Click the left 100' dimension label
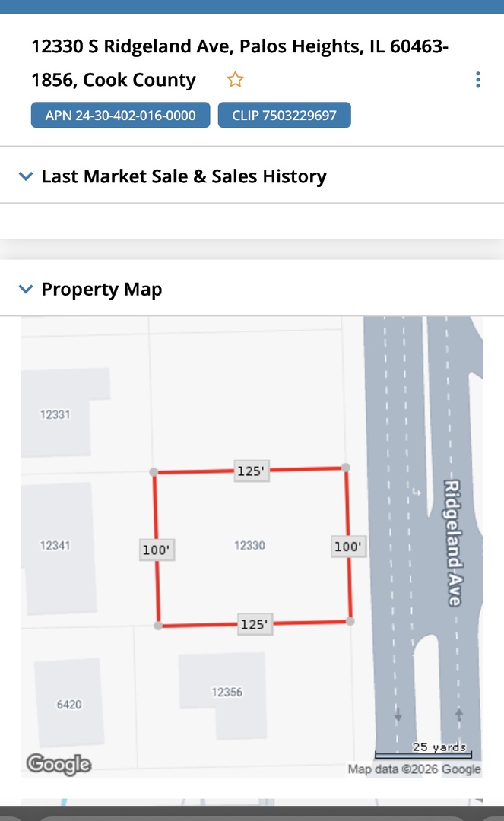504x821 pixels. coord(157,550)
